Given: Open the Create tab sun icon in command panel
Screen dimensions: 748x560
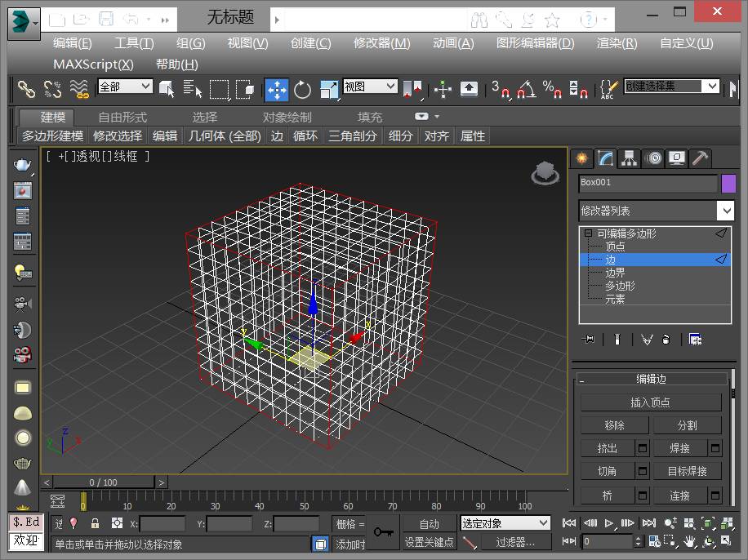Looking at the screenshot, I should (x=582, y=158).
